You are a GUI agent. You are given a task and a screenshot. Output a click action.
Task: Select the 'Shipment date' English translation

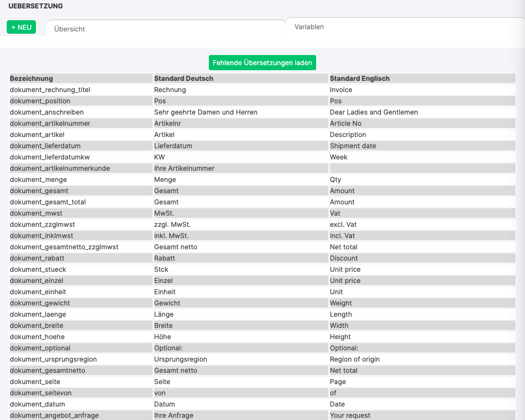click(353, 146)
